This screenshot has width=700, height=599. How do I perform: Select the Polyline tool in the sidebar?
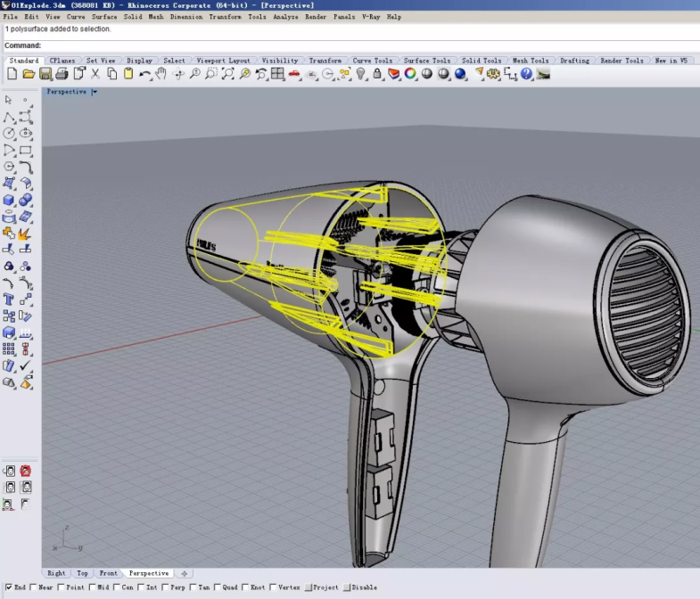9,117
